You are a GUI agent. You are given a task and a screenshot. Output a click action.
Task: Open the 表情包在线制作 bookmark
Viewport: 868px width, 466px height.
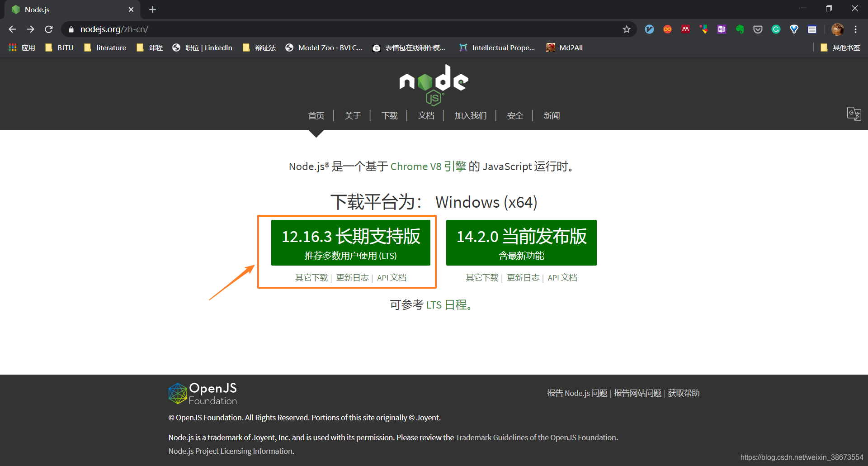409,48
